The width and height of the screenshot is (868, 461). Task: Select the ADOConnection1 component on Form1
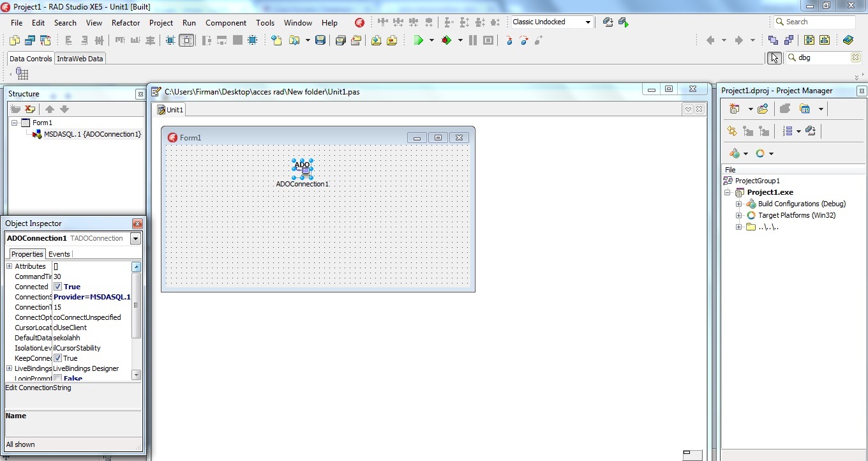point(303,169)
